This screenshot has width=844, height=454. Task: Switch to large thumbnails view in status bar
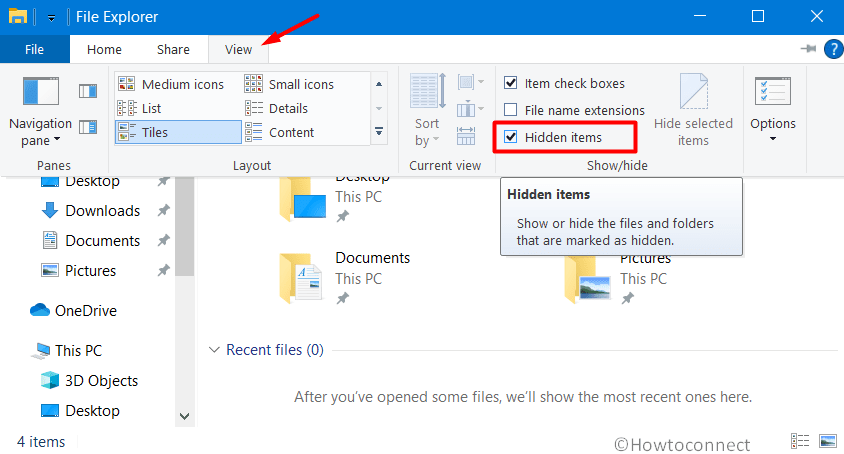pyautogui.click(x=828, y=441)
